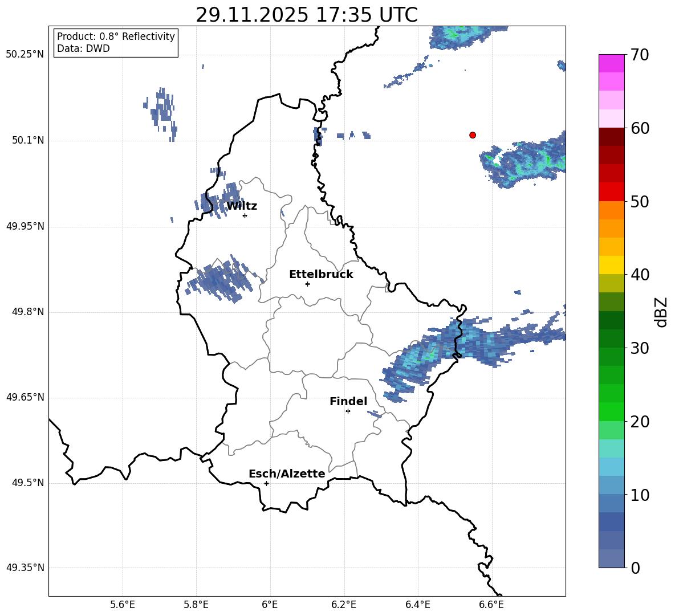The width and height of the screenshot is (675, 616).
Task: Click the 49.95°N latitude tick label
Action: point(25,226)
